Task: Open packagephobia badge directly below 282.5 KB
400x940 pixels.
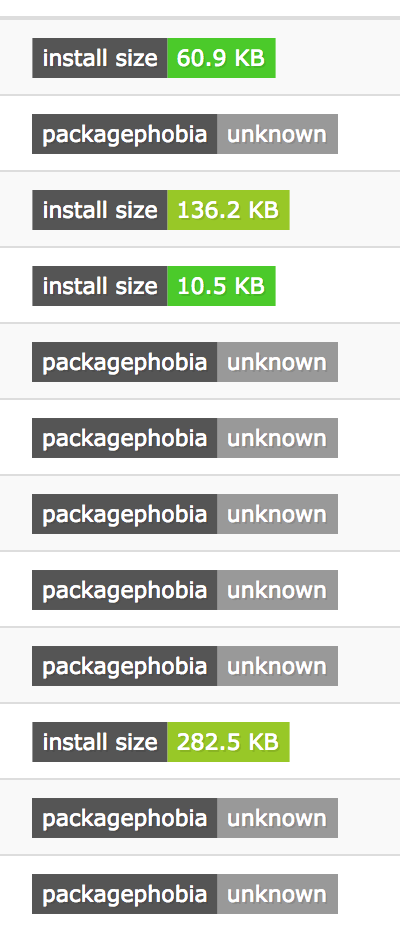Action: pos(185,818)
